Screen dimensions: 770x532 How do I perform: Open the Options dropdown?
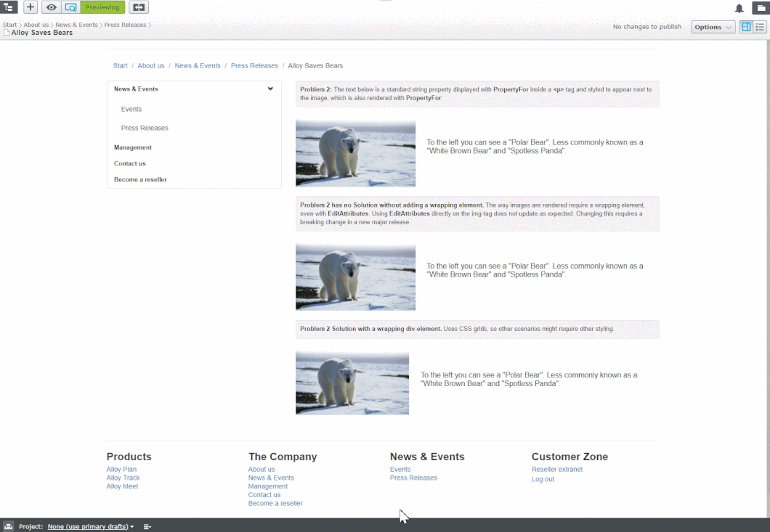click(713, 26)
